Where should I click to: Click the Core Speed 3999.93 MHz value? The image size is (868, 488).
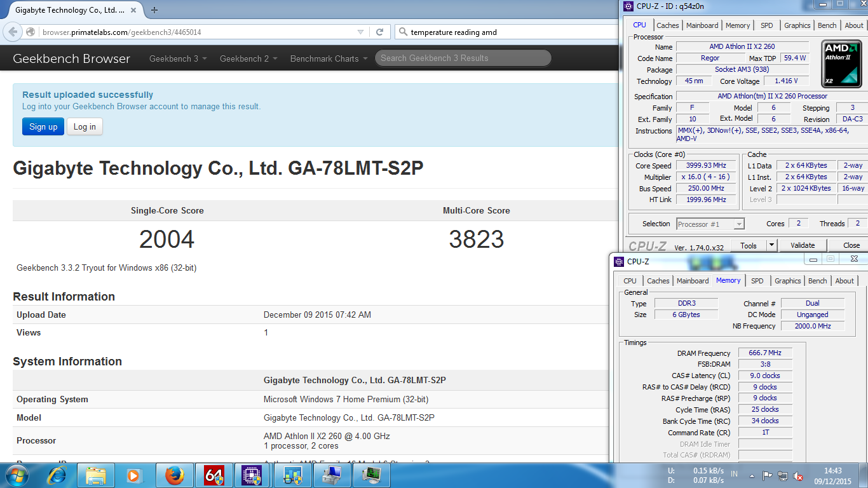pos(707,166)
